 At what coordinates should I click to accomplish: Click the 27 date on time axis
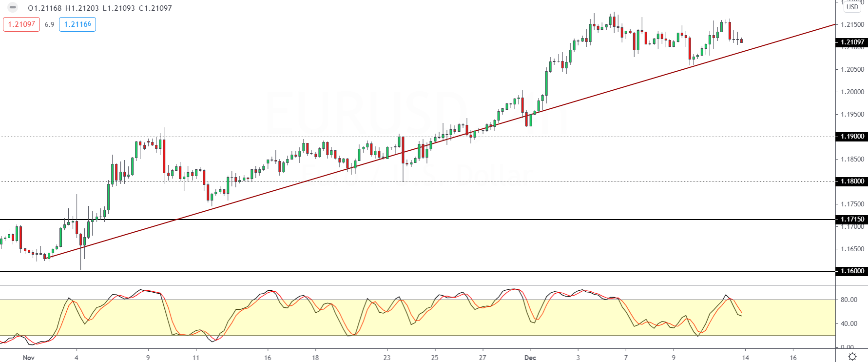pos(482,358)
